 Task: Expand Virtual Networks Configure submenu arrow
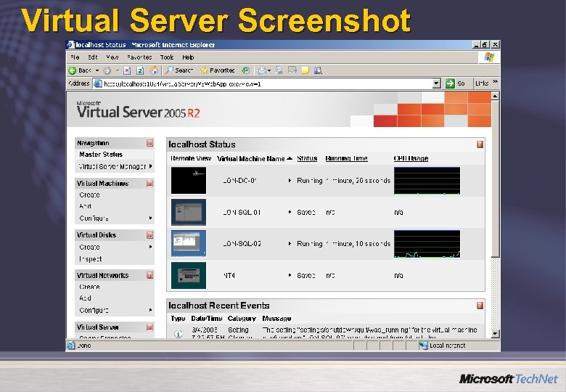pyautogui.click(x=150, y=310)
